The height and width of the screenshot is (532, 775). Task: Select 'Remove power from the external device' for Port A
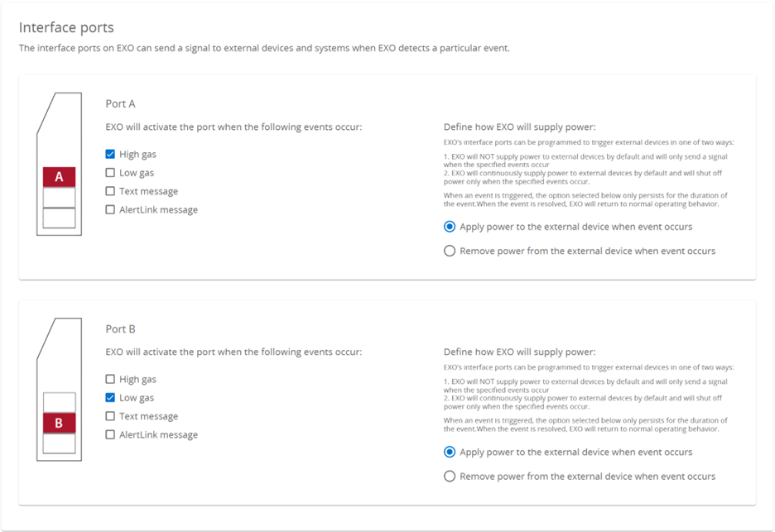tap(450, 251)
